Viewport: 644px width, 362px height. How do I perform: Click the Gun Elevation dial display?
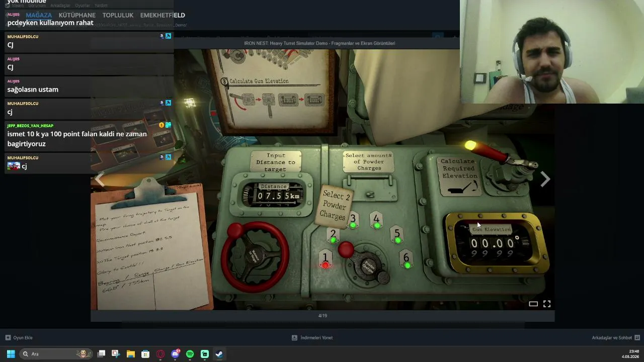click(x=495, y=244)
